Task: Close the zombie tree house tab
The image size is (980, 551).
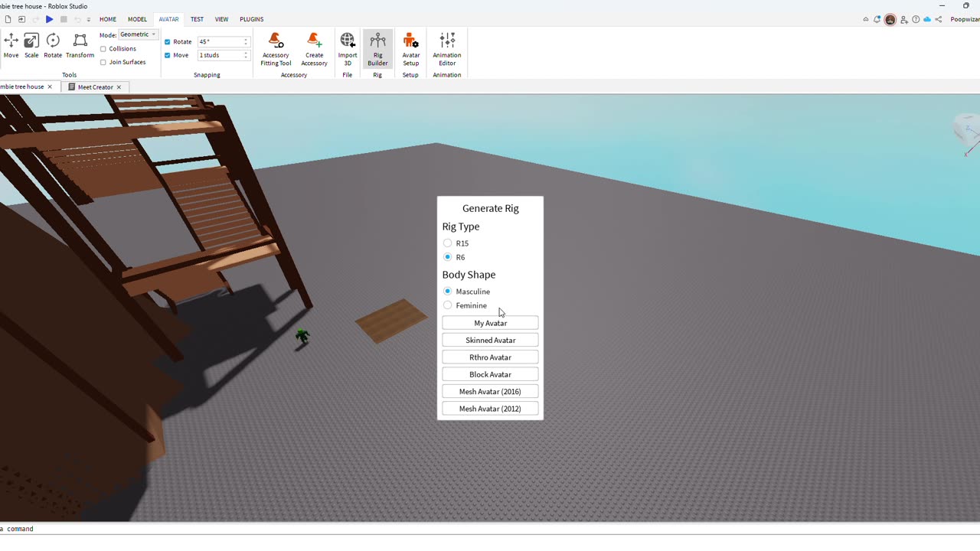Action: 50,86
